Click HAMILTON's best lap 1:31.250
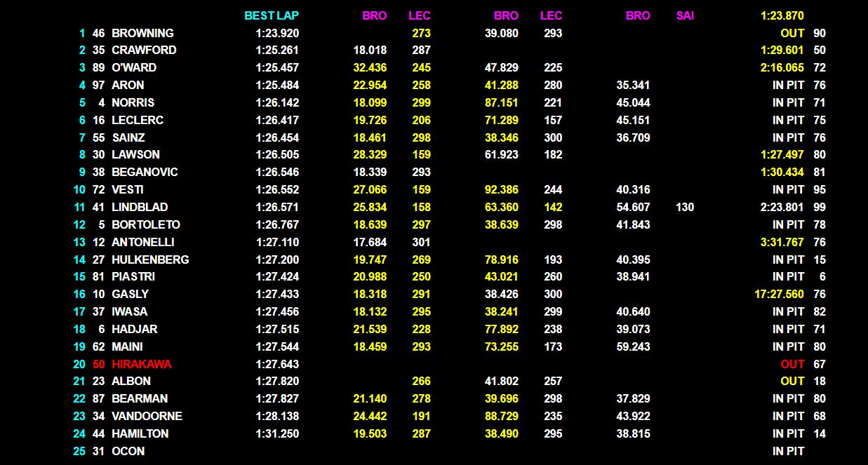Screen dimensions: 868x465 pyautogui.click(x=276, y=433)
